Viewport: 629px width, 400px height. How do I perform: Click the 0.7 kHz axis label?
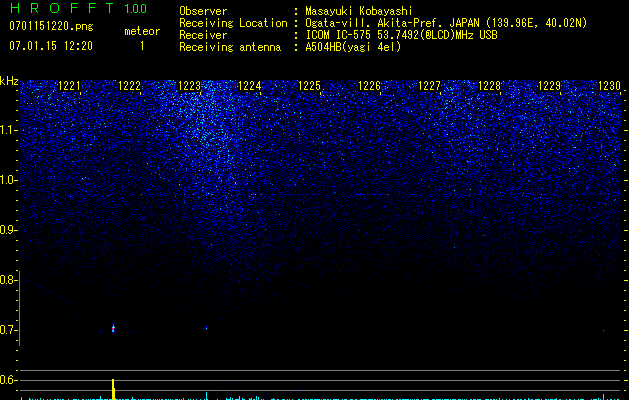coord(8,330)
